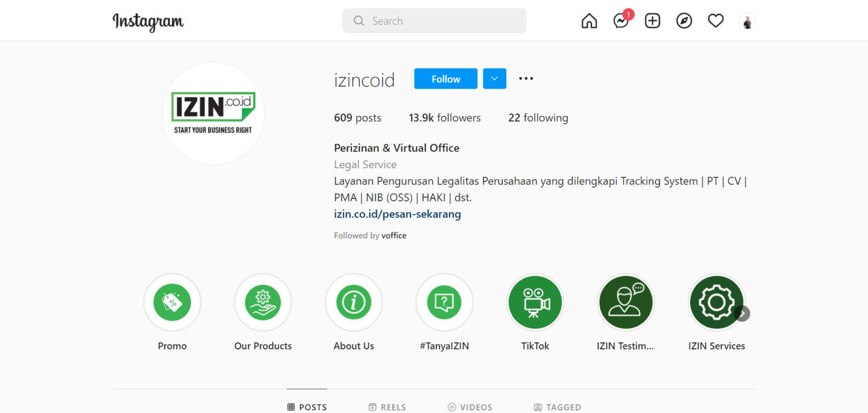Viewport: 868px width, 413px height.
Task: Click the new post plus icon
Action: [x=652, y=21]
